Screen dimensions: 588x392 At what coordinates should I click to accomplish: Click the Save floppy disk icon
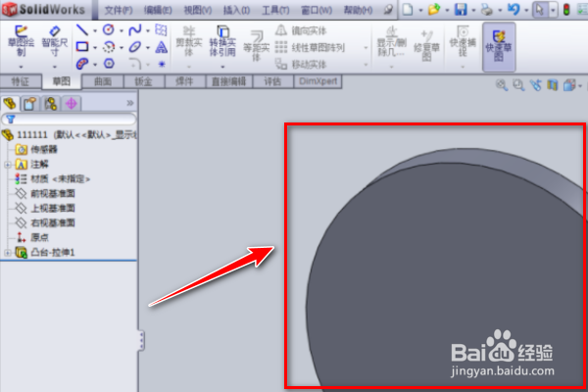pyautogui.click(x=461, y=10)
